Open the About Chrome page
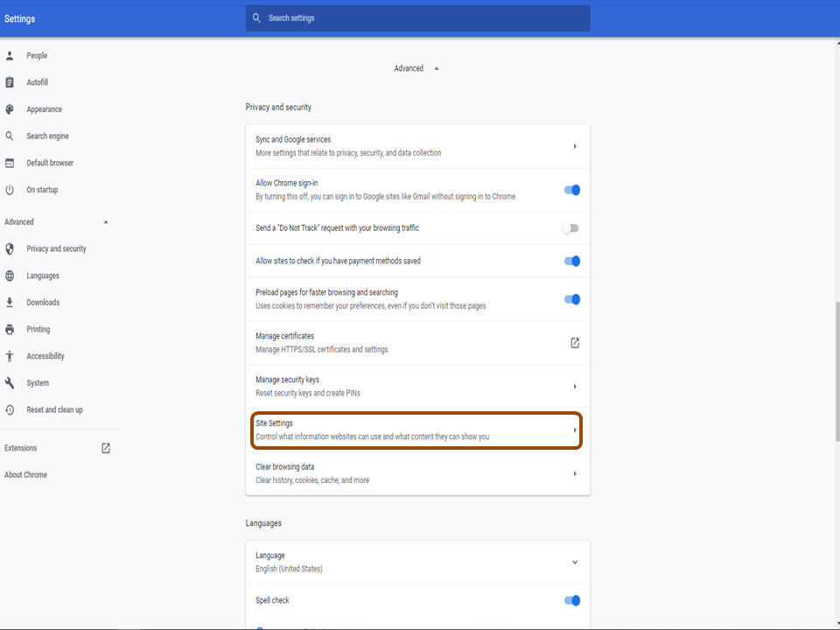This screenshot has height=630, width=840. [26, 475]
